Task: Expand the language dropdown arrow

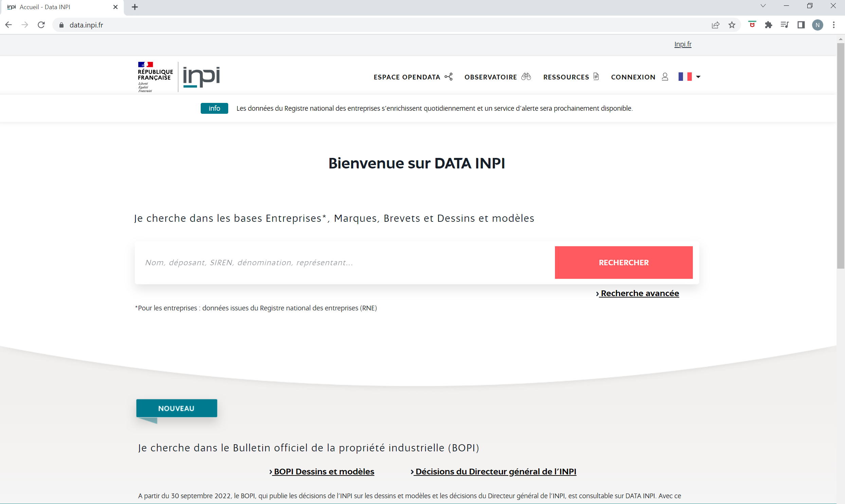Action: [698, 77]
